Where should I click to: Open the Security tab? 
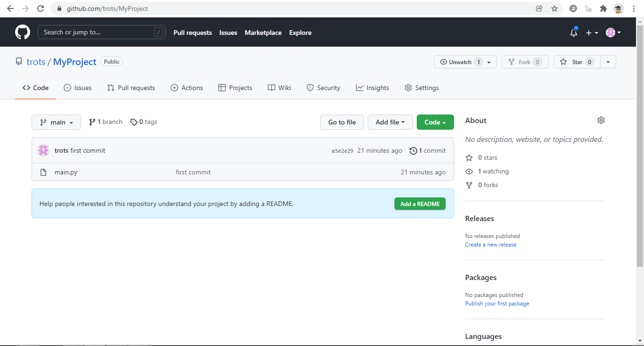(323, 88)
